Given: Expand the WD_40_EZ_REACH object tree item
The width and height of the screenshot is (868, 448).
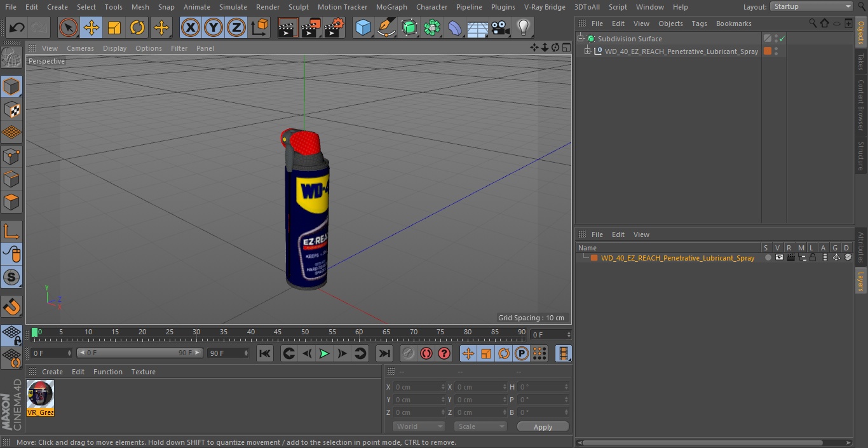Looking at the screenshot, I should pyautogui.click(x=588, y=51).
